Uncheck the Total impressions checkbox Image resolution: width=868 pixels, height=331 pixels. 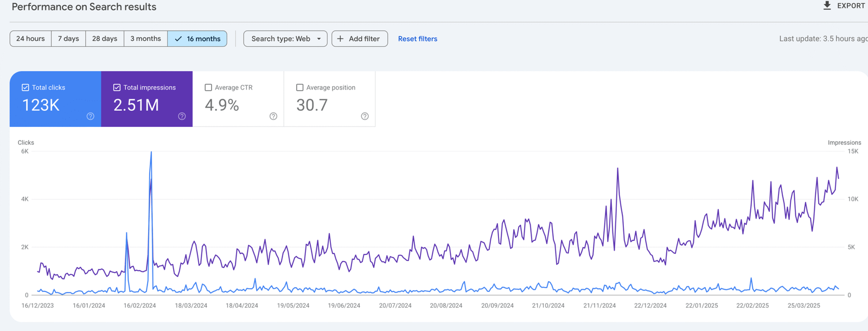point(117,87)
